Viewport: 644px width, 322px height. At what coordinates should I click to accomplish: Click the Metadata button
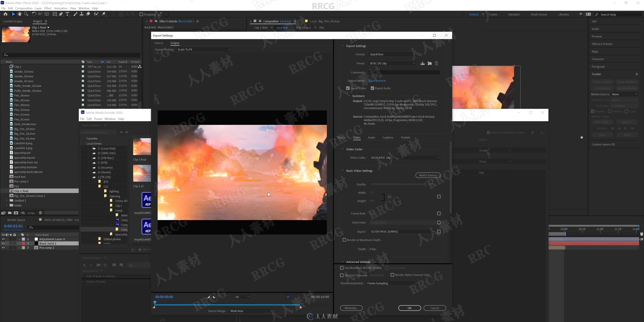[x=351, y=308]
